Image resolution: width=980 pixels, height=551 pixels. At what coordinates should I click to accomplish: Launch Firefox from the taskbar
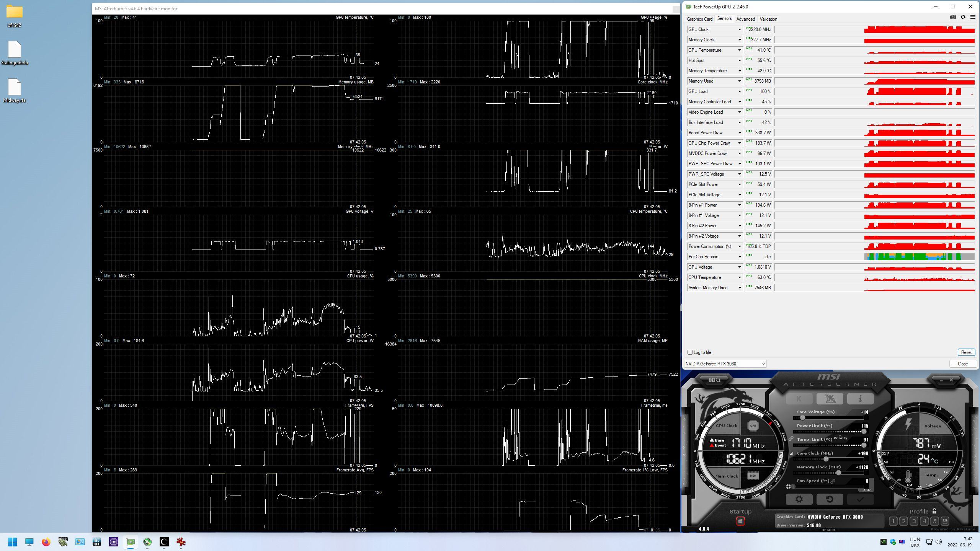(46, 542)
